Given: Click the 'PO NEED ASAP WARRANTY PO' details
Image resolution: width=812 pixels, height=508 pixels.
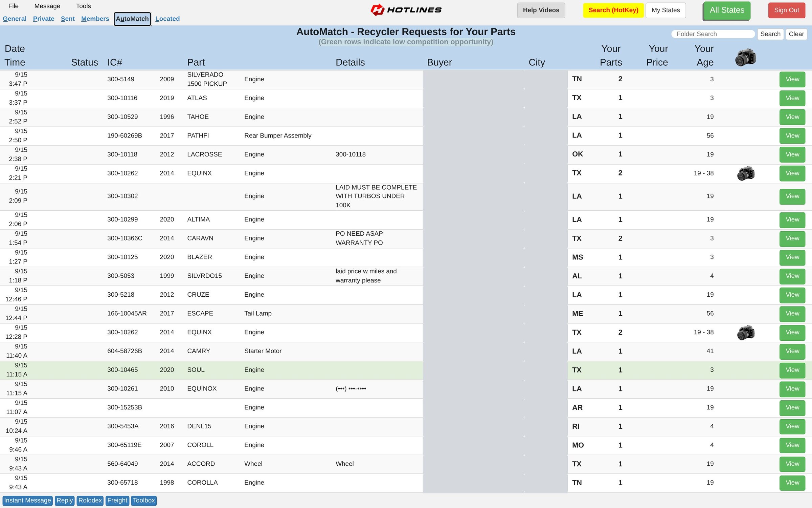Looking at the screenshot, I should click(x=359, y=238).
